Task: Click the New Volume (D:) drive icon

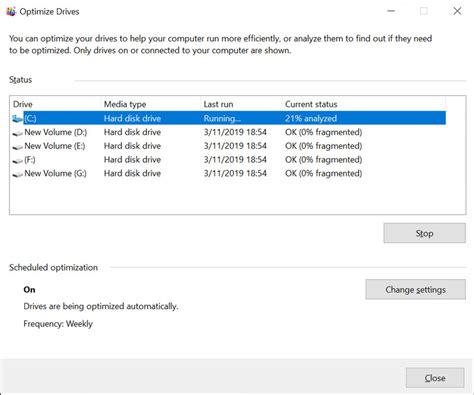Action: coord(17,133)
